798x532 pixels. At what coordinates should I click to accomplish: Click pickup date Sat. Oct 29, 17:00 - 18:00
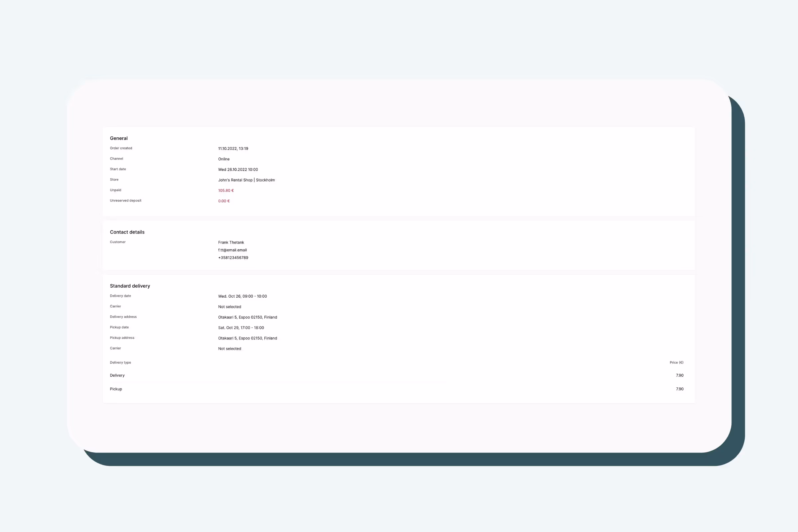tap(241, 328)
